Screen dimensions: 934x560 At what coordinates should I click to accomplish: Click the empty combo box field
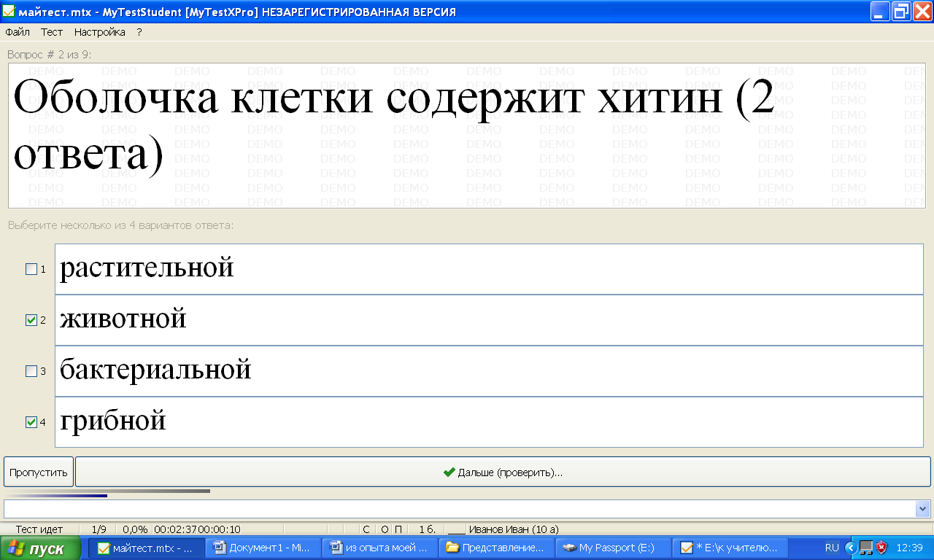coord(460,509)
